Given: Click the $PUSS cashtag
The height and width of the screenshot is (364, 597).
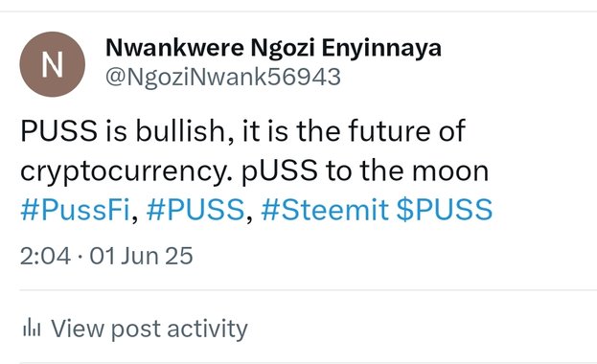Looking at the screenshot, I should click(x=445, y=210).
